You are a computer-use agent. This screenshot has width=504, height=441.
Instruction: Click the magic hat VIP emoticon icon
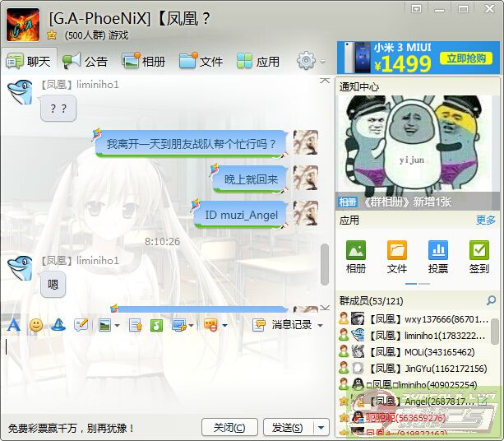pyautogui.click(x=58, y=325)
